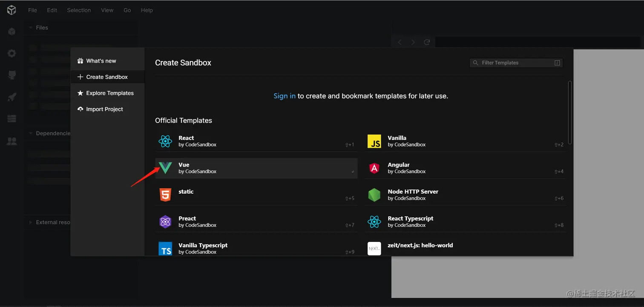Screen dimensions: 644x307
Task: Click the template list scrollbar
Action: (570, 112)
